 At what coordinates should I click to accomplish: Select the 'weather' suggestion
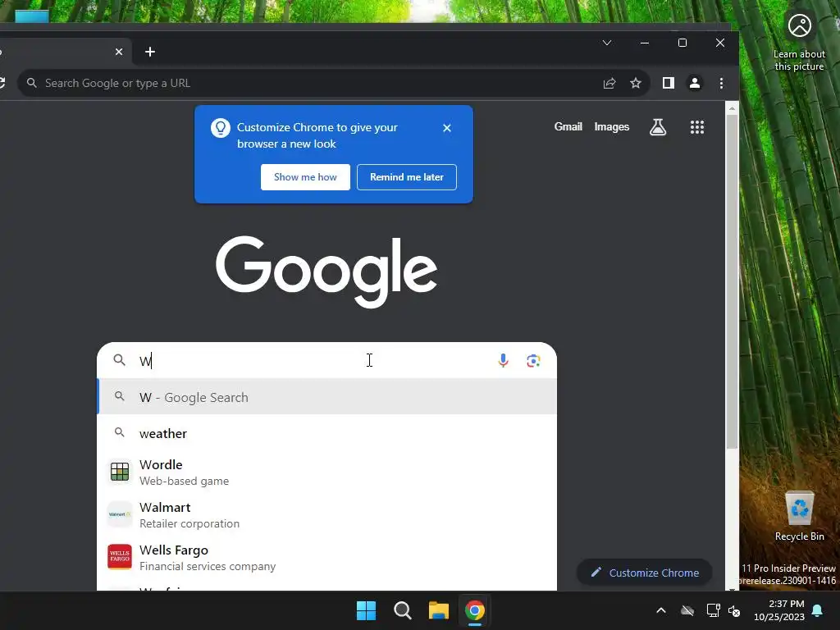(326, 433)
